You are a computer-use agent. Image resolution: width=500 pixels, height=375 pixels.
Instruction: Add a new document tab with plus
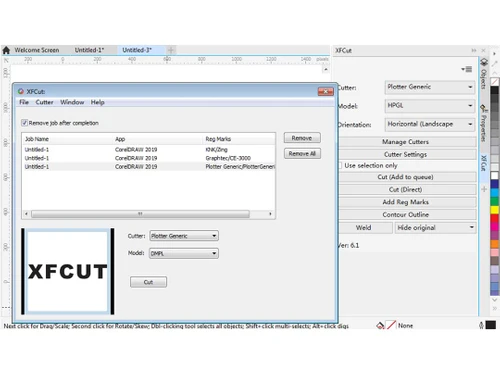(x=171, y=50)
